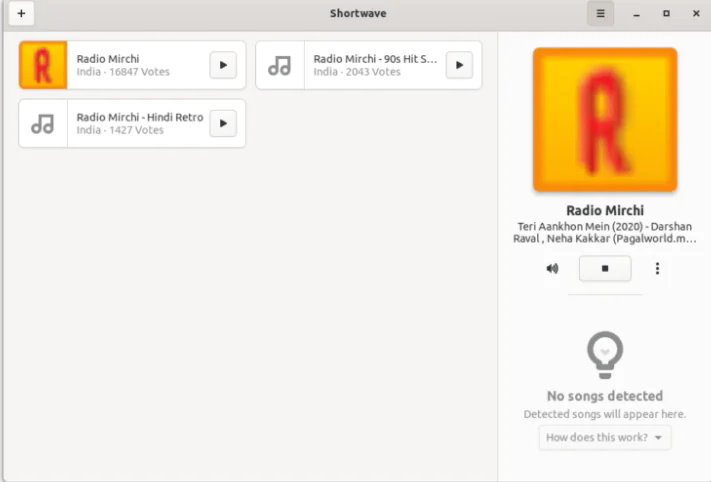Click 'India · 16847 Votes' text

point(123,72)
